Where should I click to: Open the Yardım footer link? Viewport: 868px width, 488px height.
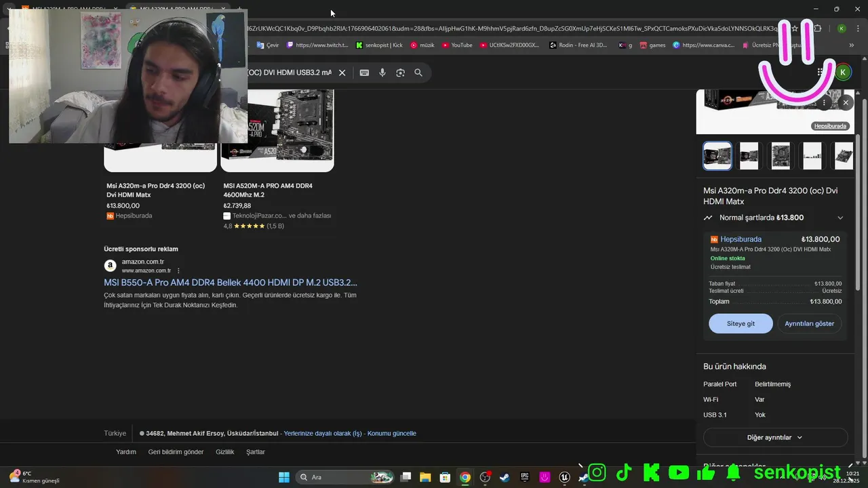click(x=126, y=451)
